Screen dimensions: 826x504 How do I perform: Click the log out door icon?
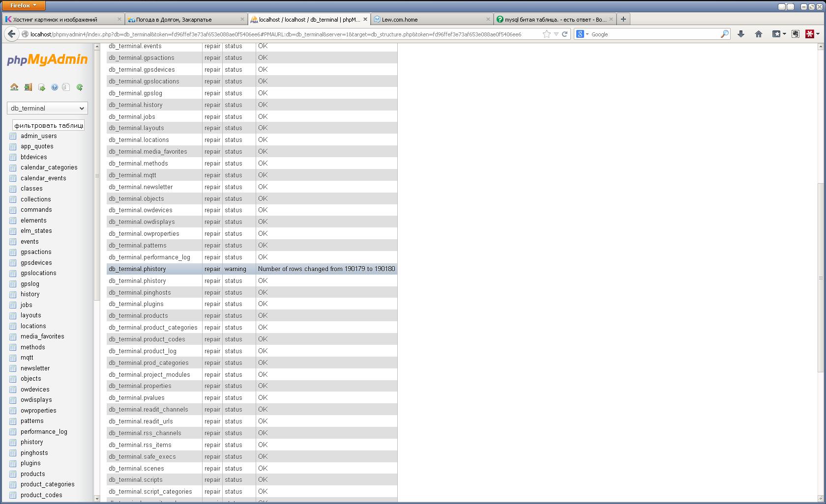[x=28, y=87]
